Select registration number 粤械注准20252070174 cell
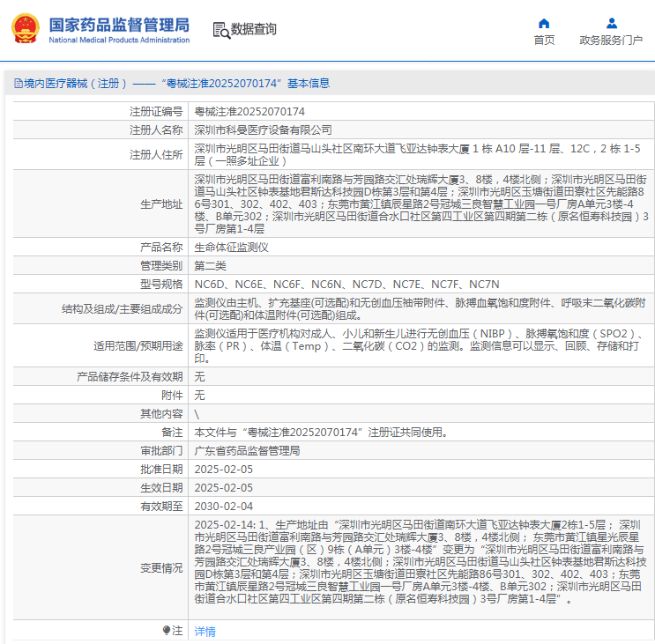Viewport: 655px width, 644px height. pyautogui.click(x=249, y=111)
